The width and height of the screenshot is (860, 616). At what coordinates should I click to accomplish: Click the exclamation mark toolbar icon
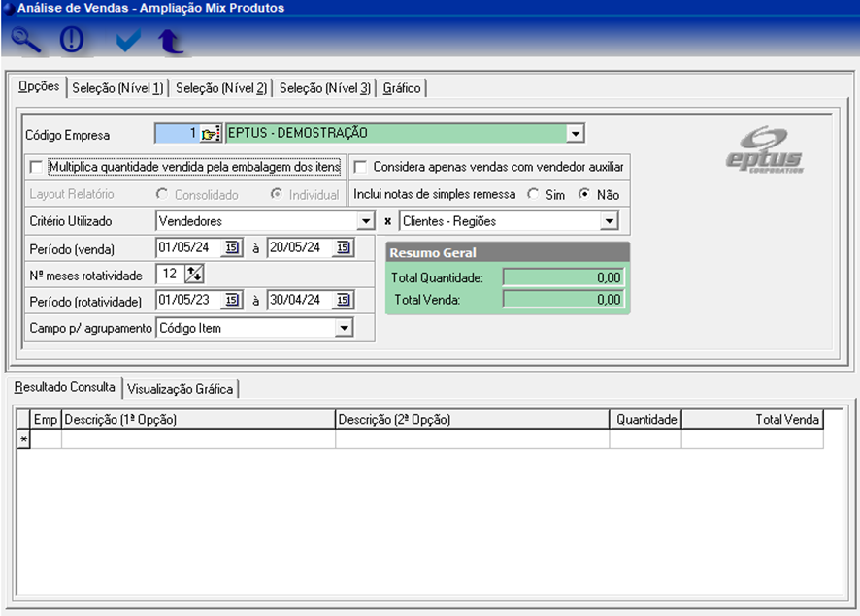(73, 41)
